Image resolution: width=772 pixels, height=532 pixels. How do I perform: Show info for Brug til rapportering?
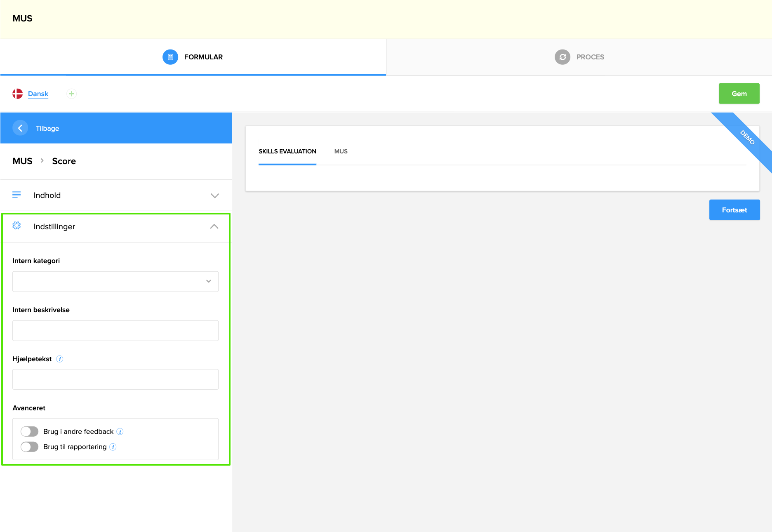(x=113, y=447)
